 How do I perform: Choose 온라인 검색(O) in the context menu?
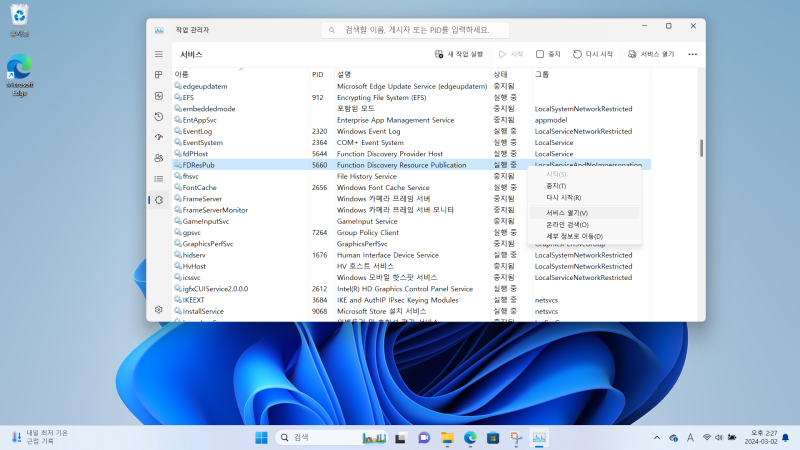coord(585,224)
